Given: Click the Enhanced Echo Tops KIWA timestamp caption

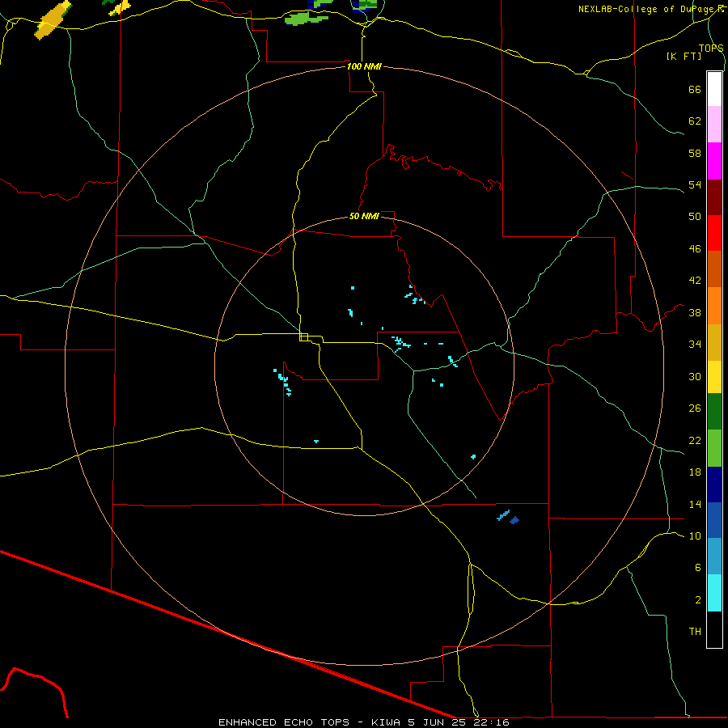Looking at the screenshot, I should tap(364, 722).
